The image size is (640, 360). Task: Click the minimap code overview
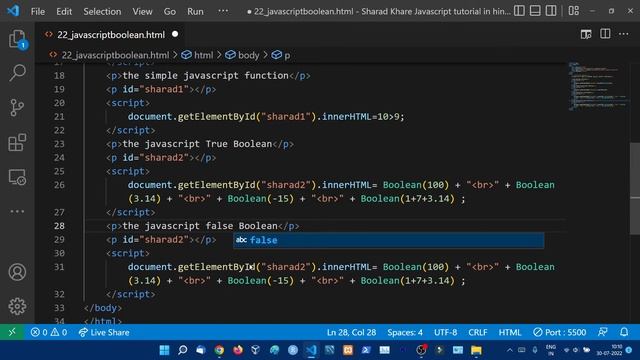(598, 86)
